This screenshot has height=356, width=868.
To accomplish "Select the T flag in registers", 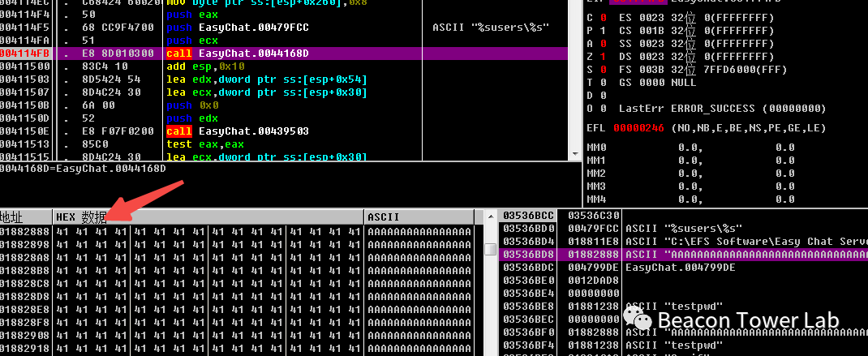I will coord(599,83).
